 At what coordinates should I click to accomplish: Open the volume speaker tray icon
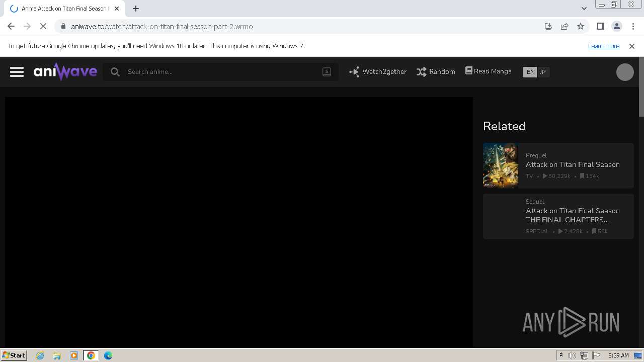tap(572, 355)
